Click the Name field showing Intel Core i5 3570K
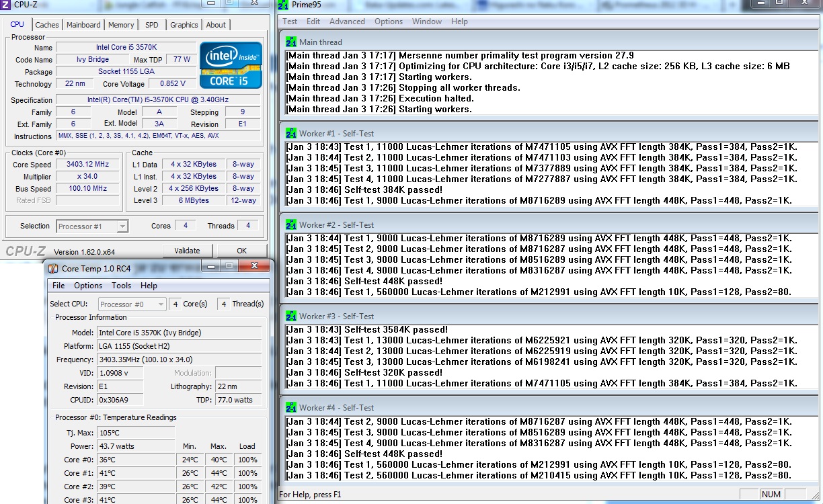 (126, 48)
